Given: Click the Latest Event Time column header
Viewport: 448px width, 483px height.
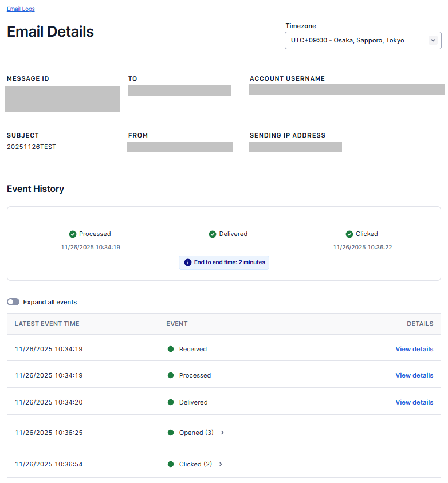Looking at the screenshot, I should pyautogui.click(x=47, y=324).
